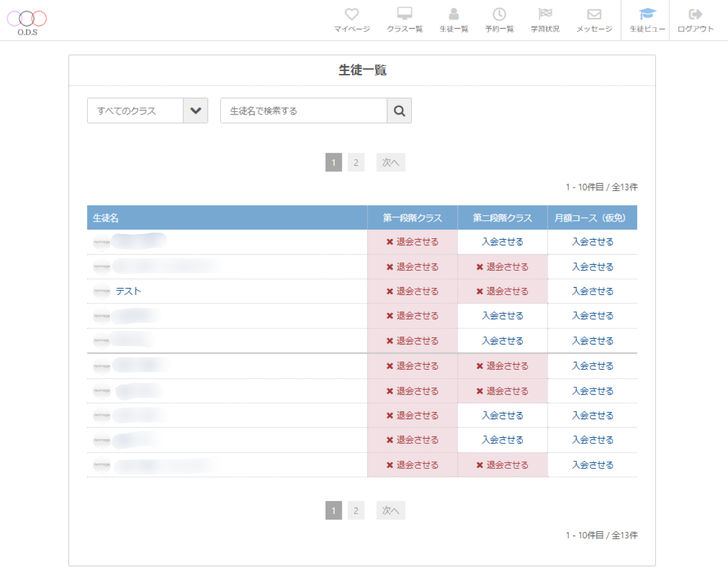Click テスト student name
Image resolution: width=728 pixels, height=575 pixels.
coord(128,291)
